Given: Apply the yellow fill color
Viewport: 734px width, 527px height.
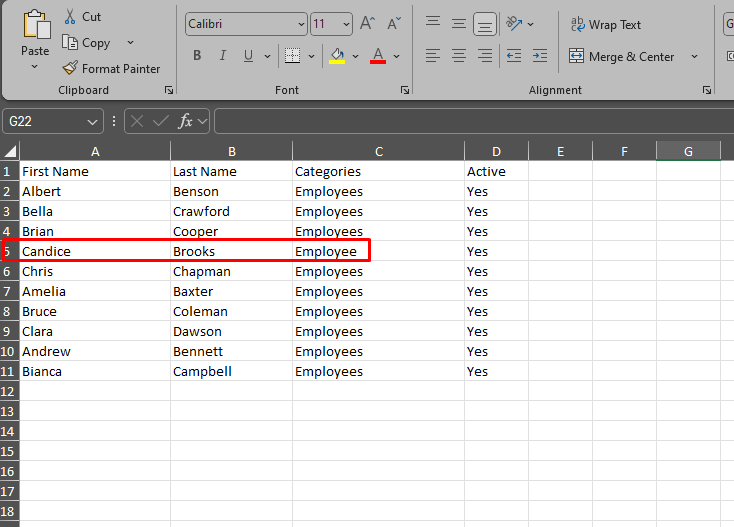Looking at the screenshot, I should point(338,56).
